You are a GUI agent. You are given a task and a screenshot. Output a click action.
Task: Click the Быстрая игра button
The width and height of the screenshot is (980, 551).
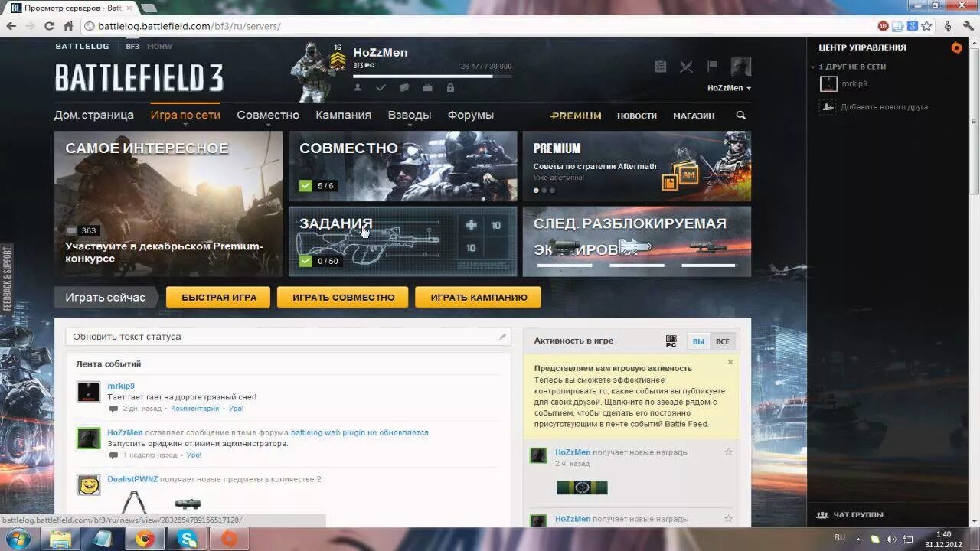[x=219, y=298]
